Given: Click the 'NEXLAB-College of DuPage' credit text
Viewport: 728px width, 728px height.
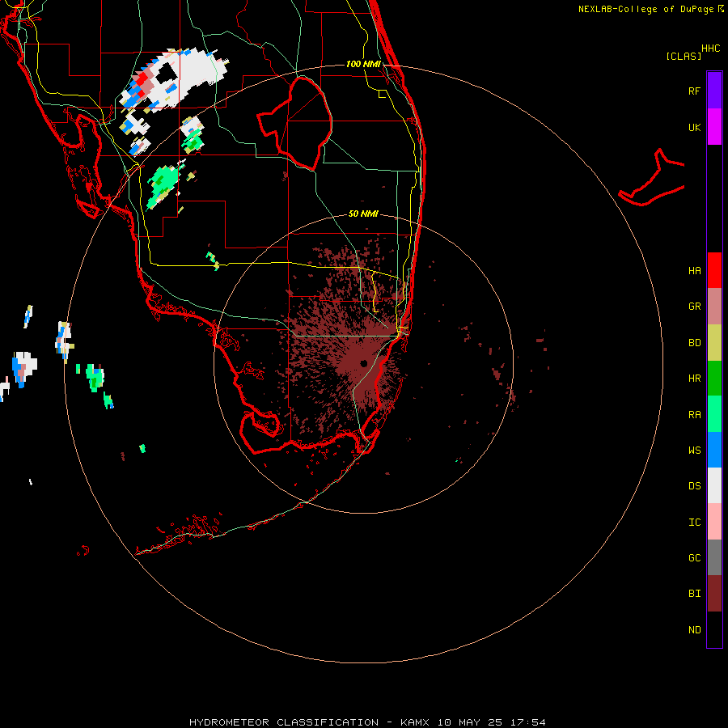Looking at the screenshot, I should 647,9.
